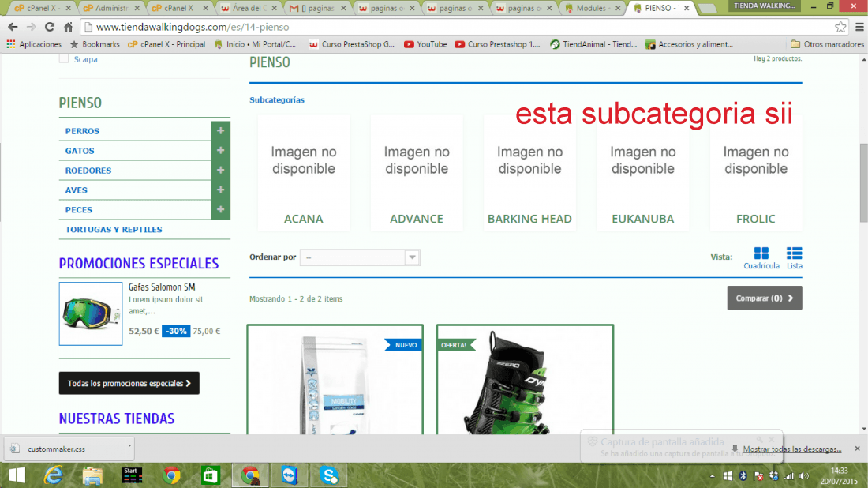This screenshot has width=868, height=488.
Task: Expand the PECES category
Action: (220, 209)
